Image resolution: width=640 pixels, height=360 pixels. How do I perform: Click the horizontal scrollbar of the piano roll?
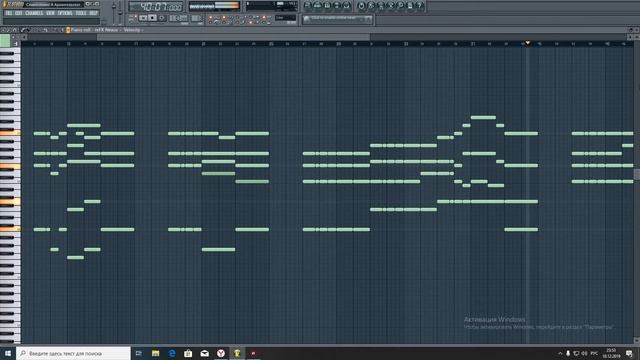coord(233,37)
